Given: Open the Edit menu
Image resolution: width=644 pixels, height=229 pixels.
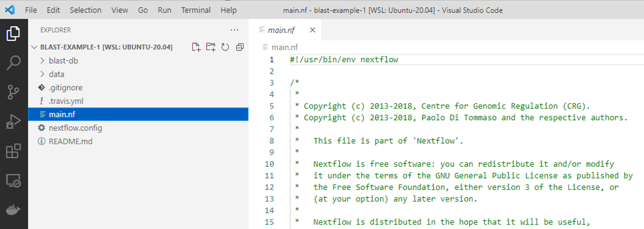Looking at the screenshot, I should 53,11.
